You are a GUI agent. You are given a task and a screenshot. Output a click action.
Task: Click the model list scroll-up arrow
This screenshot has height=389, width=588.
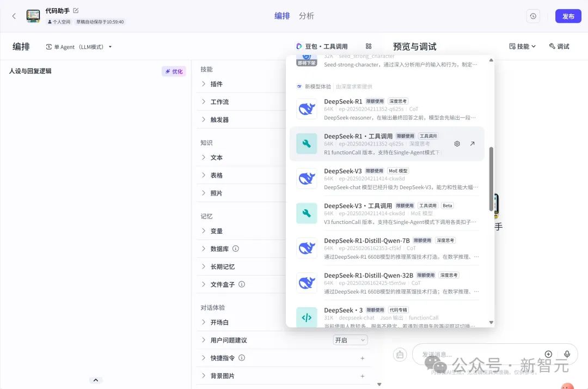point(491,60)
